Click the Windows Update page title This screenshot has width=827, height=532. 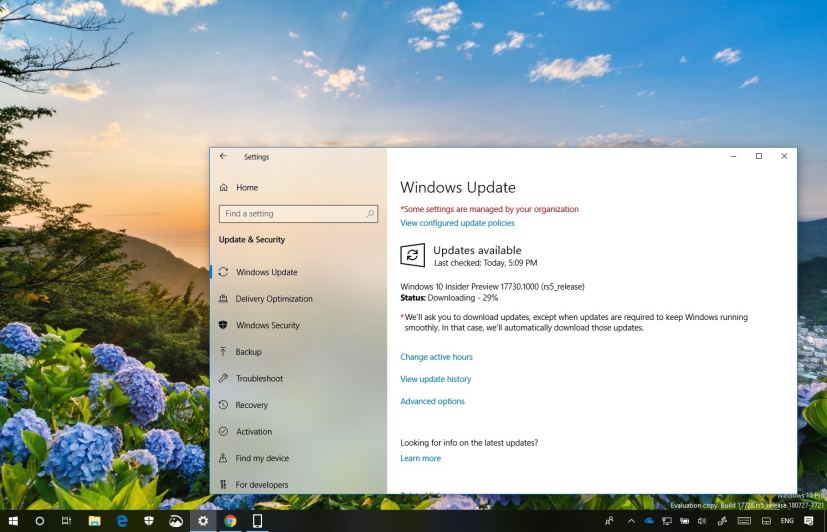click(x=458, y=187)
